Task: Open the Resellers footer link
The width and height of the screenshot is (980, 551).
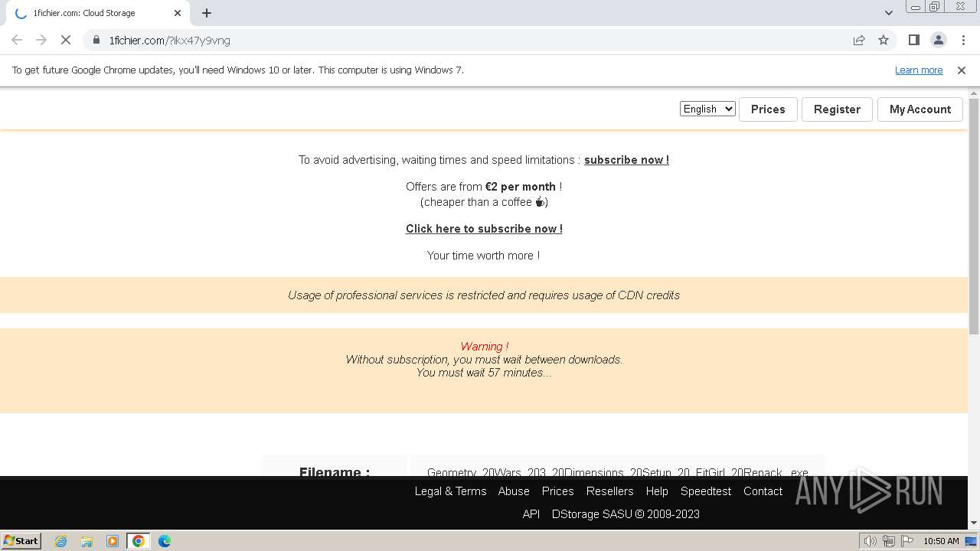Action: (x=609, y=491)
